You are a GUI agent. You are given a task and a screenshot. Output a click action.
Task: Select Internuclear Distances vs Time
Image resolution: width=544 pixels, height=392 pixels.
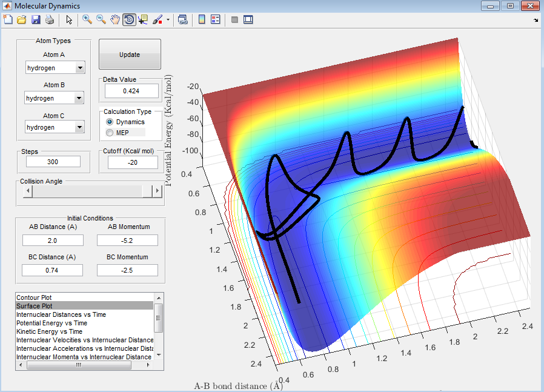84,314
